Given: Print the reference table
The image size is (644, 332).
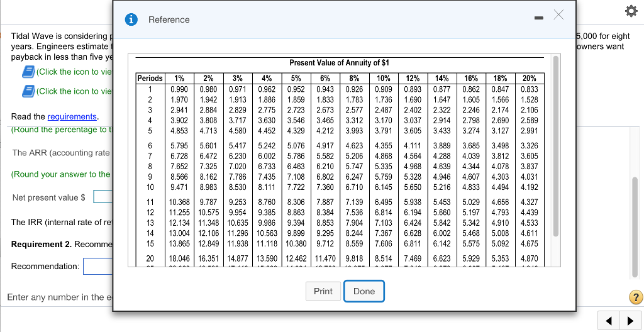Looking at the screenshot, I should coord(323,291).
